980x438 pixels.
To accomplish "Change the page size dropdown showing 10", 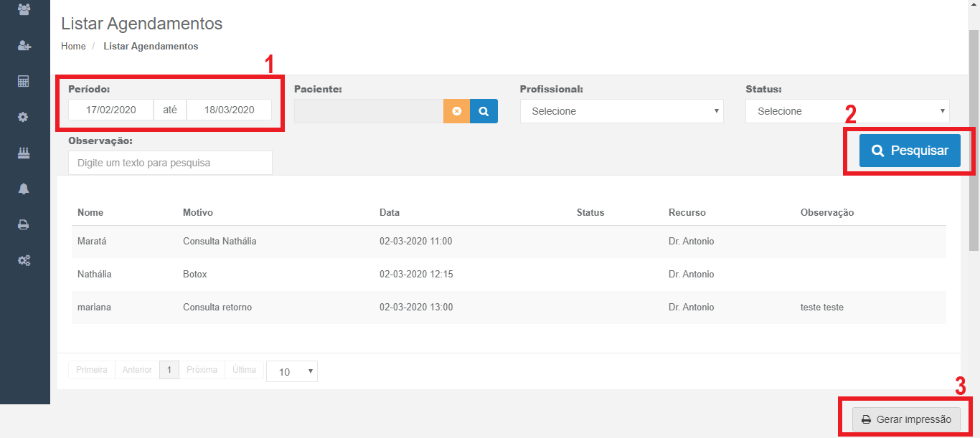I will pyautogui.click(x=291, y=371).
